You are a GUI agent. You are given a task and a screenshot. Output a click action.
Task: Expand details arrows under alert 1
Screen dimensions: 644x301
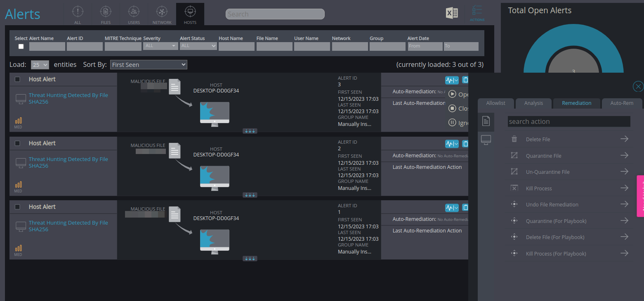click(250, 258)
